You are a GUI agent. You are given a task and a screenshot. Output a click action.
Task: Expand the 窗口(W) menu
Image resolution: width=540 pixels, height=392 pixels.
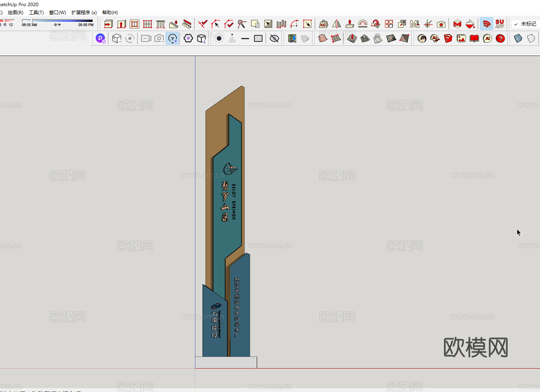click(x=58, y=13)
